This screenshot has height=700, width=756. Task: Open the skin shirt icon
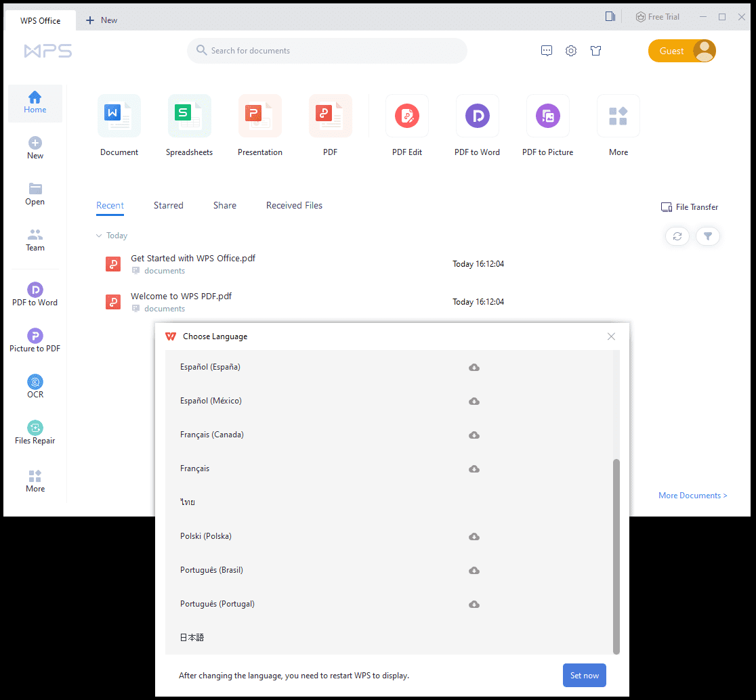(596, 51)
